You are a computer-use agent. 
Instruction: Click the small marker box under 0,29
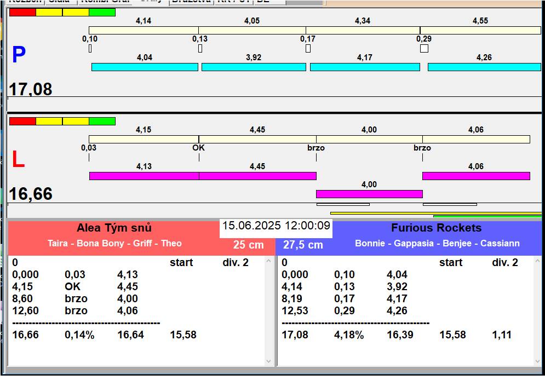[424, 49]
